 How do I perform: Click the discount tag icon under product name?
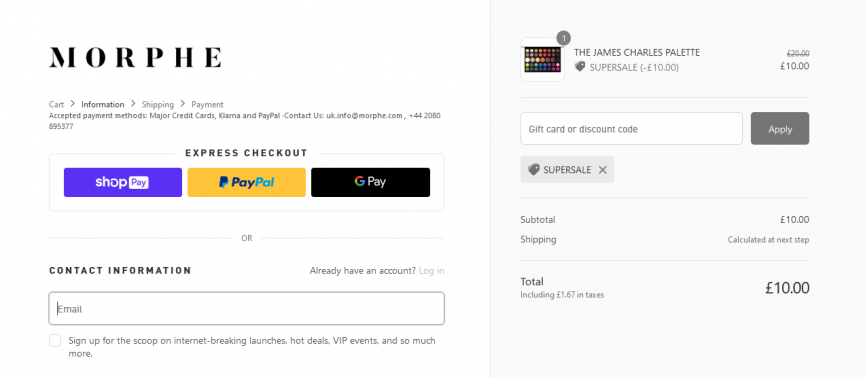pos(580,67)
